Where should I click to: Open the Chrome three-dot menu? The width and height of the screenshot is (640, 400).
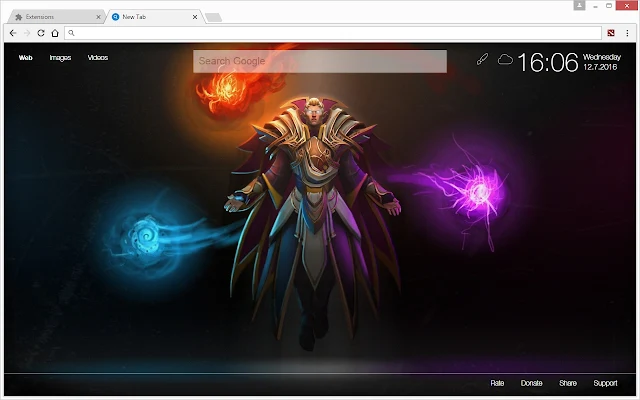click(627, 33)
